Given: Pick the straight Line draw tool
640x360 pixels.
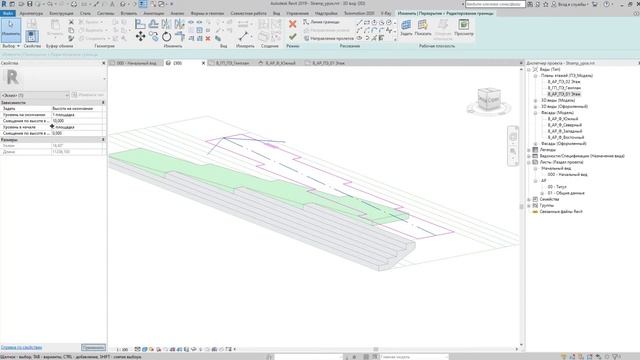Looking at the screenshot, I should 359,22.
